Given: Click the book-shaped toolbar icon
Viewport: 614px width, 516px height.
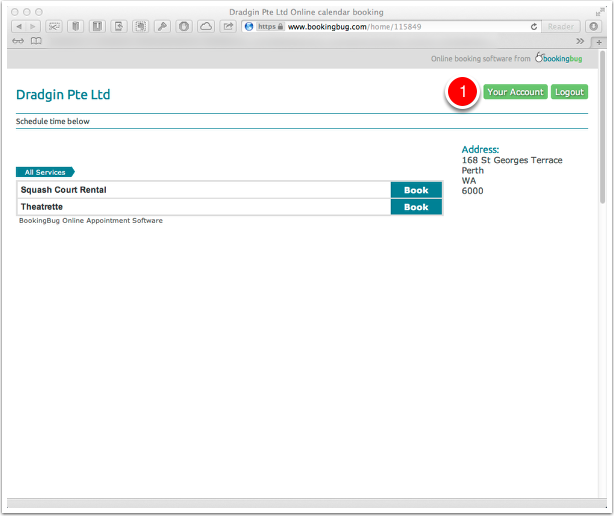Looking at the screenshot, I should coord(76,27).
